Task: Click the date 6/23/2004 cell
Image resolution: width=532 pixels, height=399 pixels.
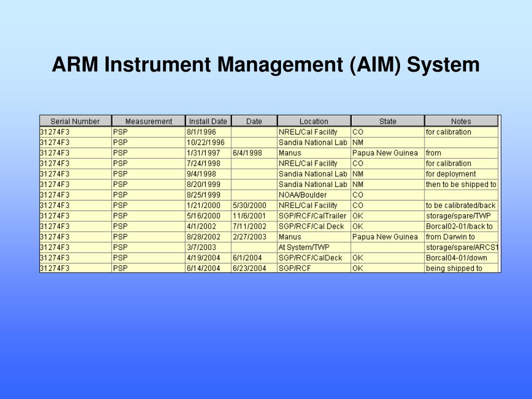Action: tap(254, 269)
